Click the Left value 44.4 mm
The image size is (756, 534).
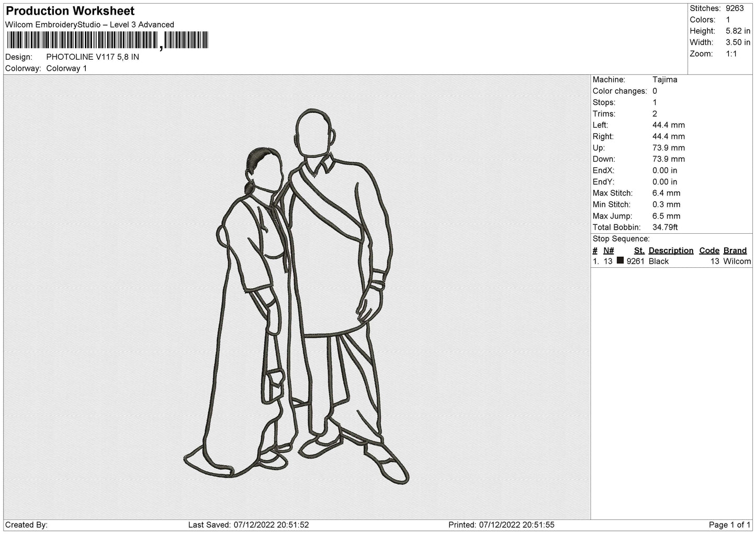pyautogui.click(x=669, y=125)
